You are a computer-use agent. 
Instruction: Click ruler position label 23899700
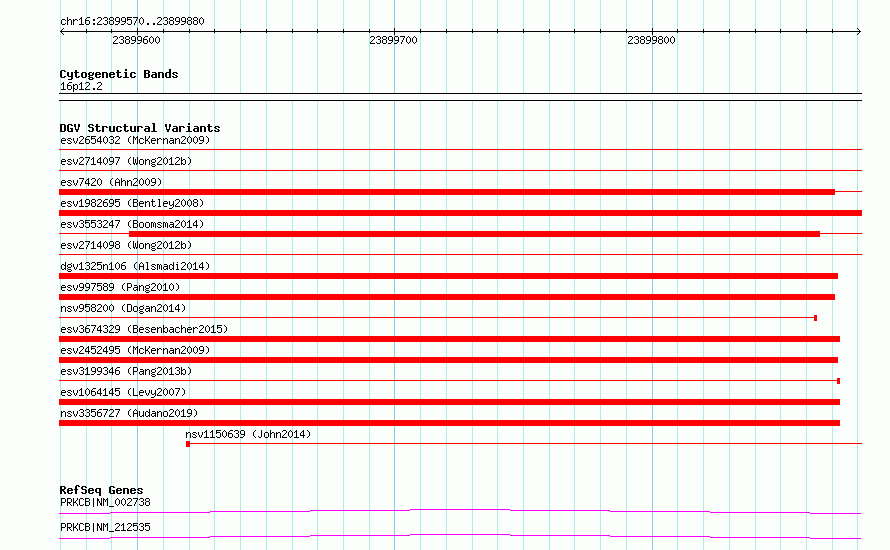393,40
